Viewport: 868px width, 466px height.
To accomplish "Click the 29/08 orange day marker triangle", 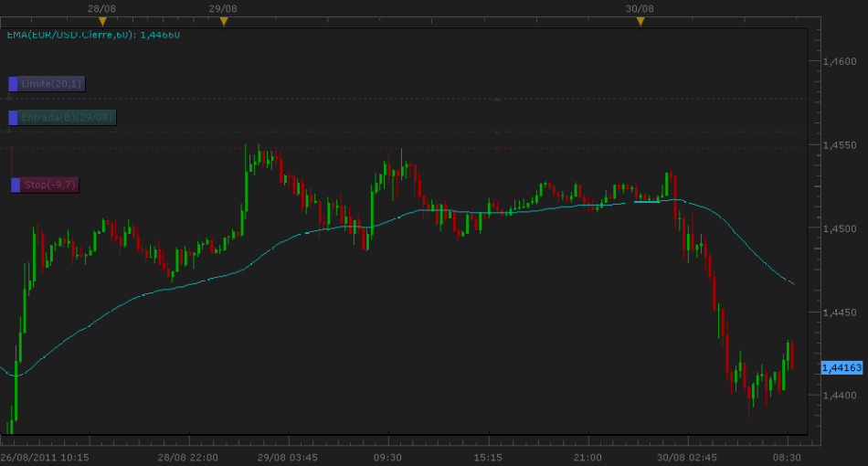I will coord(224,21).
